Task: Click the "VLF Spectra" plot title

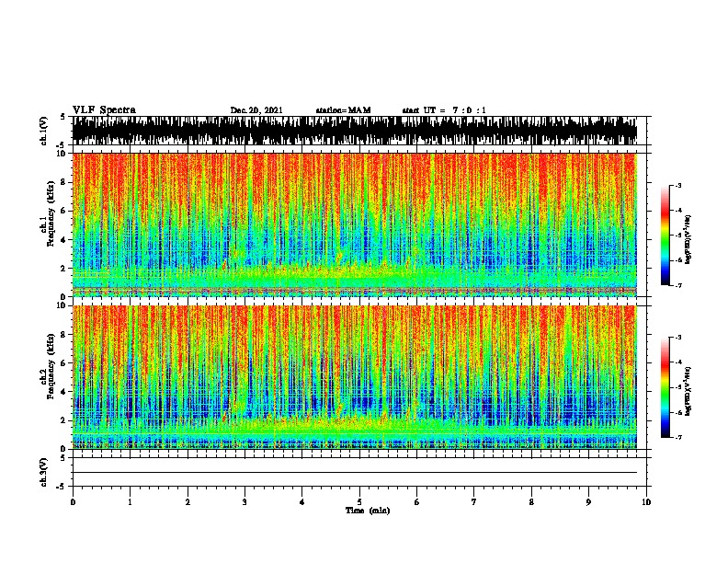Action: [104, 110]
